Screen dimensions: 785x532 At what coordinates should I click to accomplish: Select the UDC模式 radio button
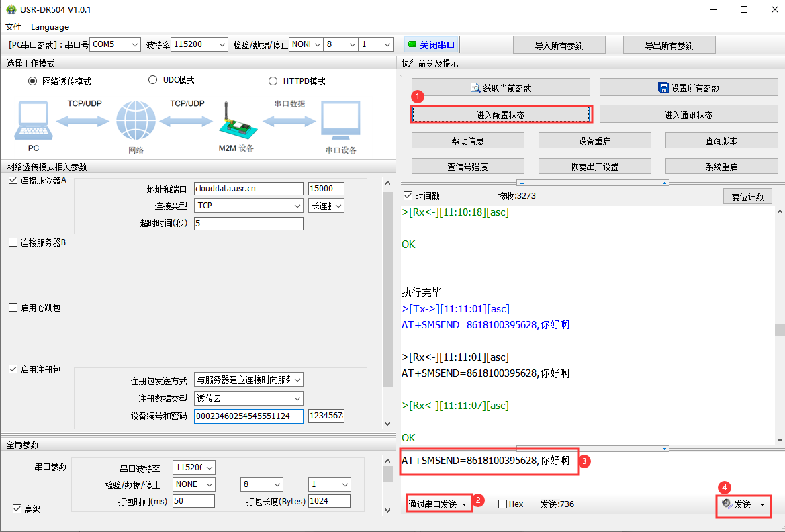[x=152, y=80]
